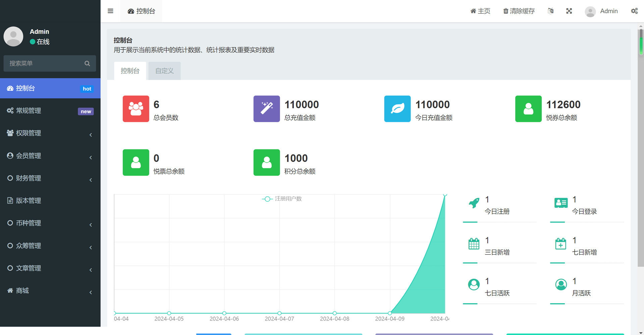The width and height of the screenshot is (644, 335).
Task: Click the dashboard icon in 控制台 top tab
Action: (x=131, y=11)
